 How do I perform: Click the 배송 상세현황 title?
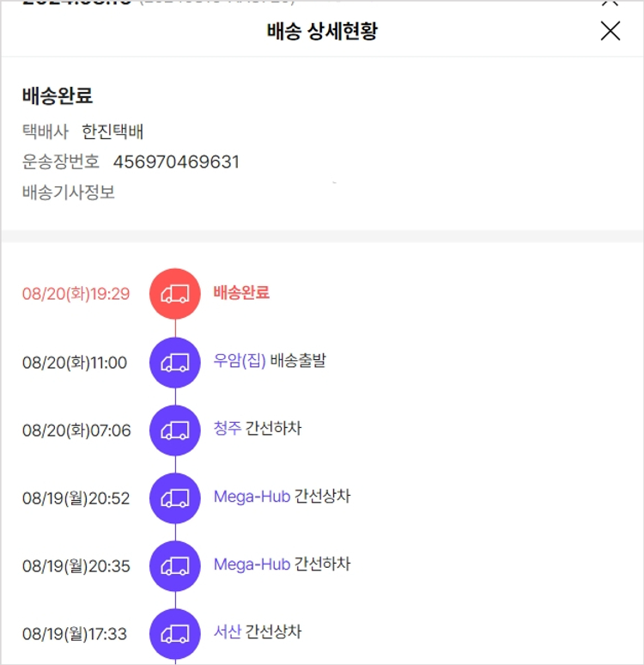322,33
